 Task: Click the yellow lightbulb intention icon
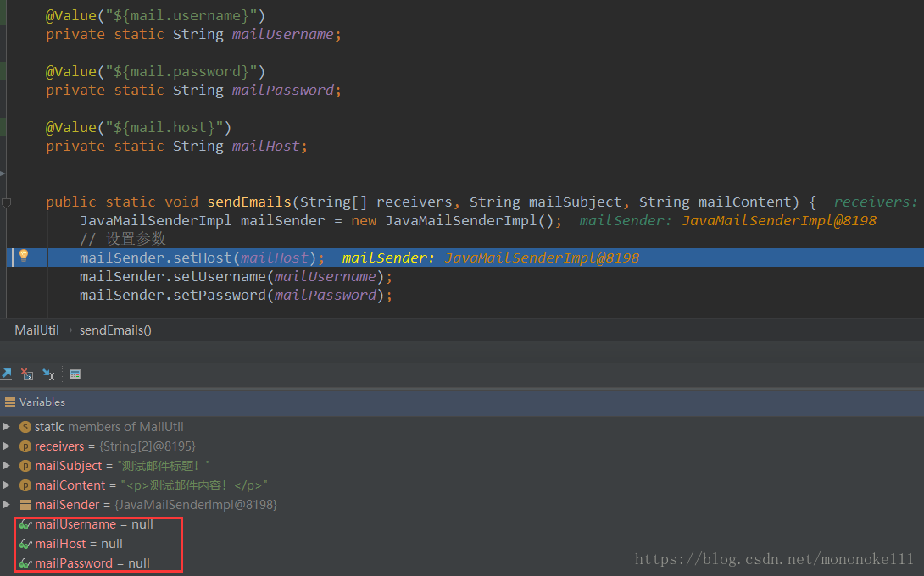[24, 256]
